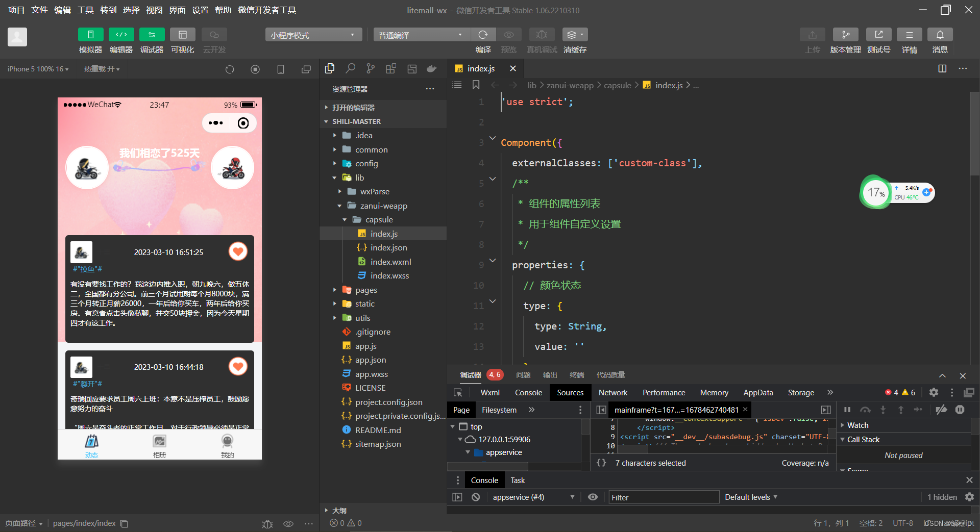
Task: Toggle pause on exceptions icon
Action: (x=960, y=410)
